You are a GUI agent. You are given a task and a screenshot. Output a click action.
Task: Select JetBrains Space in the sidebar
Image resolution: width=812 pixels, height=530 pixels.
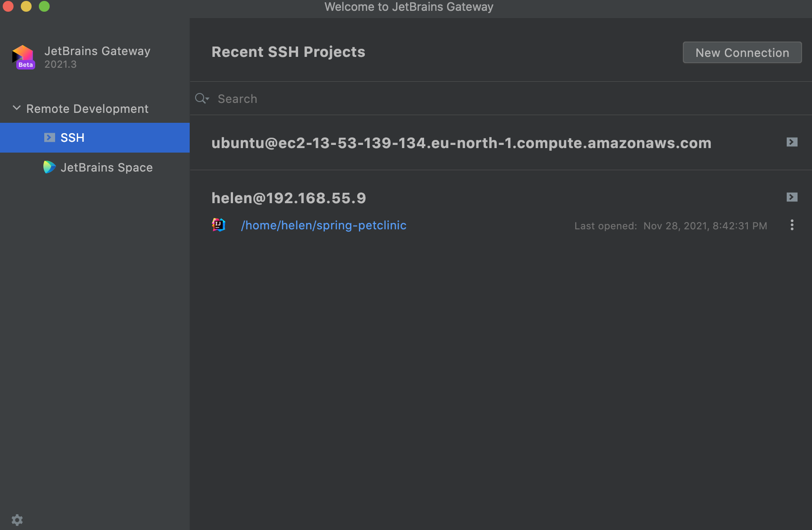tap(107, 167)
